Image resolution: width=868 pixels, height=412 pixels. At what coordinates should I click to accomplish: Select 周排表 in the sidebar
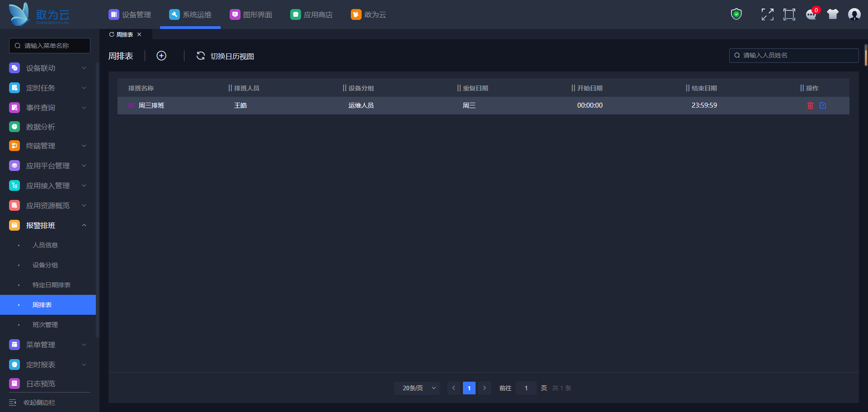tap(48, 305)
